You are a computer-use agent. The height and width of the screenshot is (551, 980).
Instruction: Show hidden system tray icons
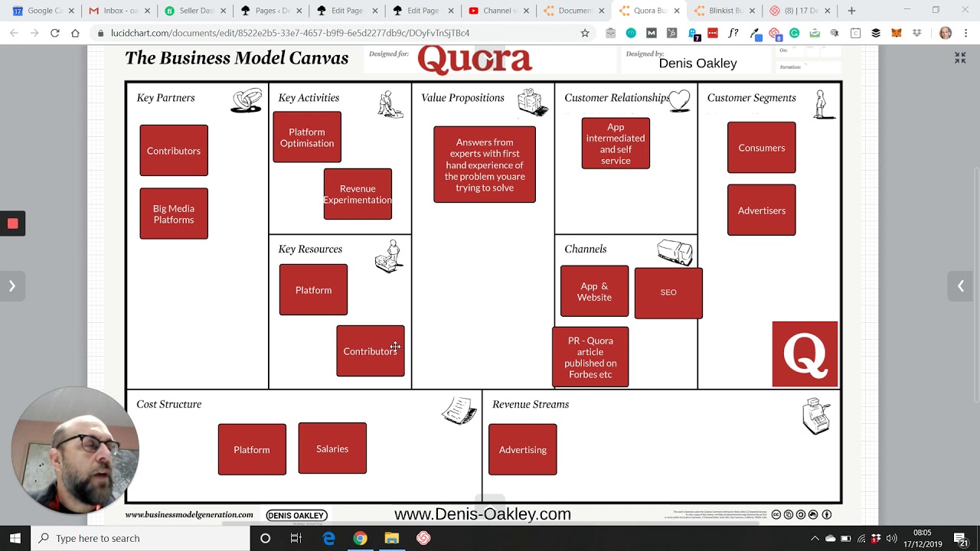pyautogui.click(x=815, y=539)
